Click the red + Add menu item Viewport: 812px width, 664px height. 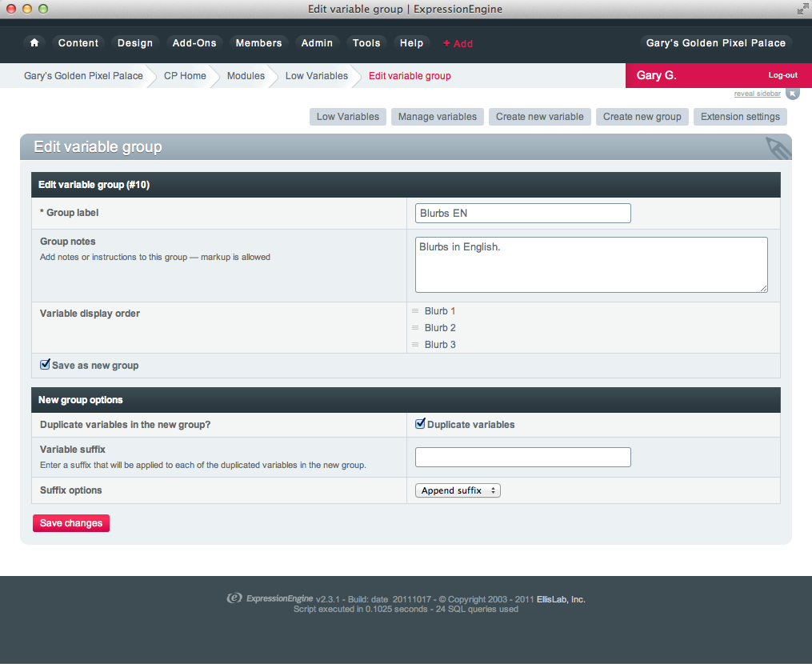pos(458,43)
